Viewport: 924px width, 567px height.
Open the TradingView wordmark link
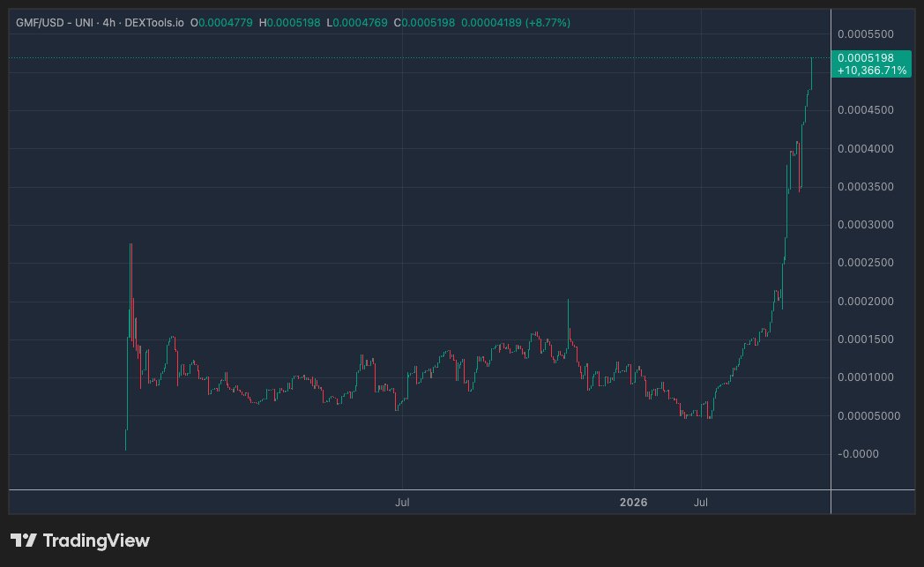point(97,541)
